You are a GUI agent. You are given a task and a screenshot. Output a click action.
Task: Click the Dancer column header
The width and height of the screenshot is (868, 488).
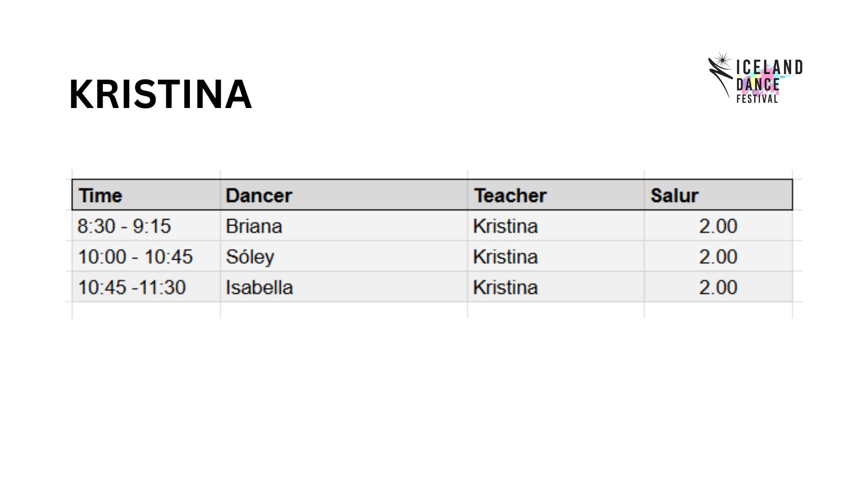tap(344, 195)
